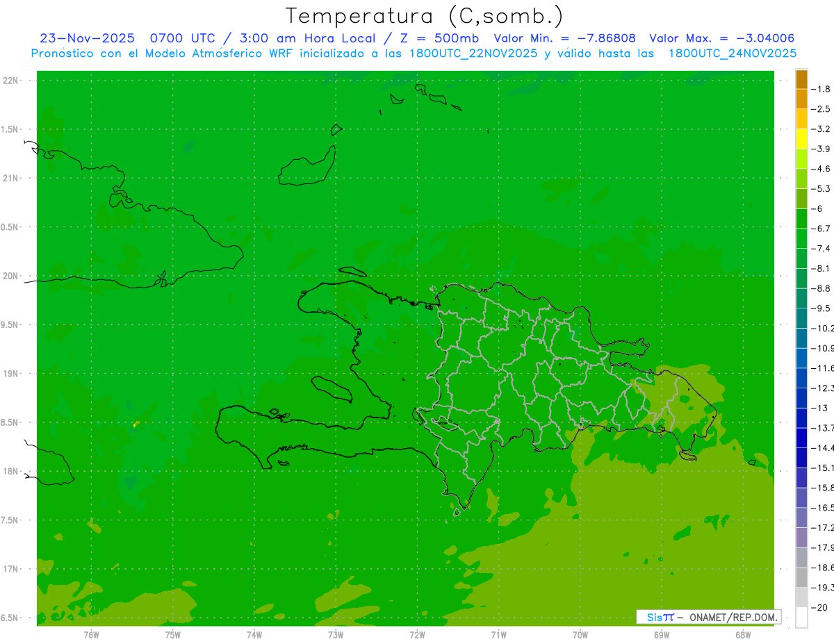Click the olive-green swatch between -5.3 and -6
834x644 pixels.
801,199
